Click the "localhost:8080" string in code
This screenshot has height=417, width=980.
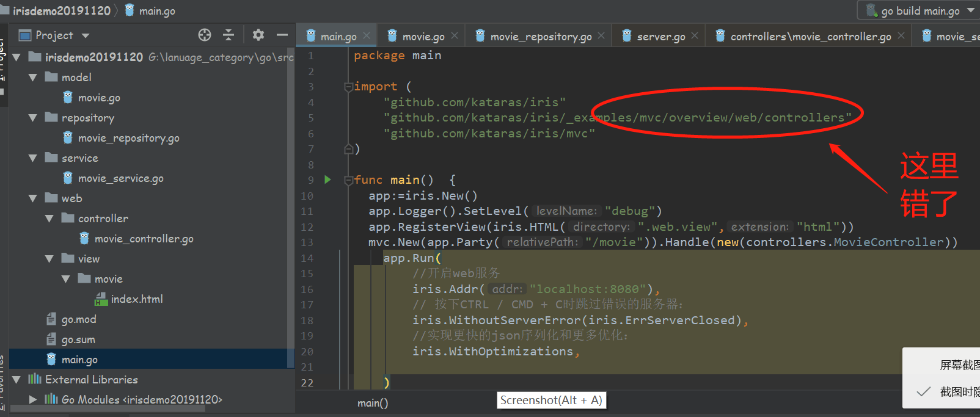tap(588, 289)
